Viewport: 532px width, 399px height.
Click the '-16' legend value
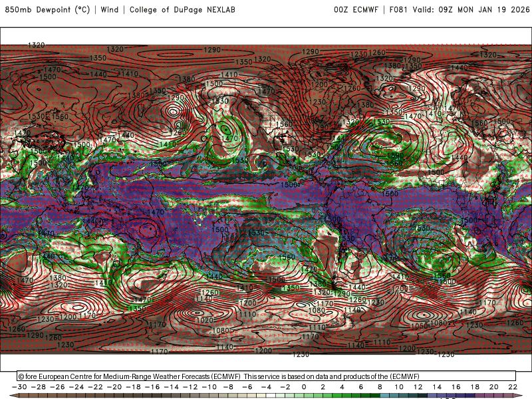[x=152, y=387]
